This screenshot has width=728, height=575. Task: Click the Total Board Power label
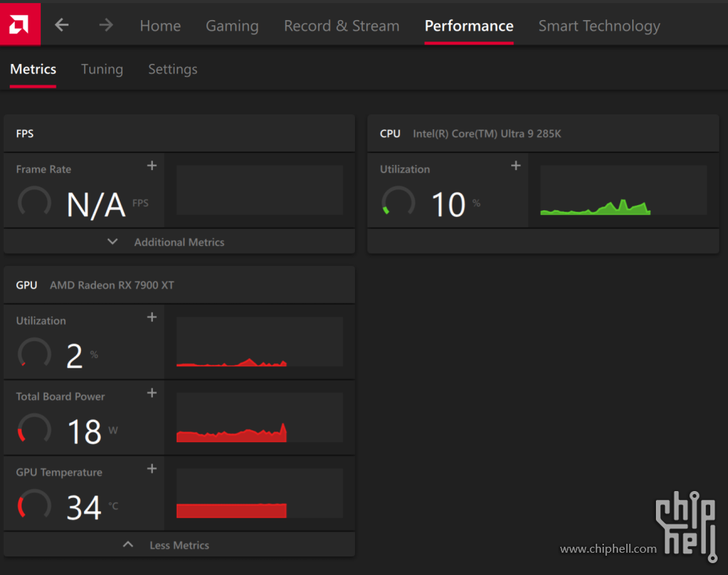coord(60,397)
